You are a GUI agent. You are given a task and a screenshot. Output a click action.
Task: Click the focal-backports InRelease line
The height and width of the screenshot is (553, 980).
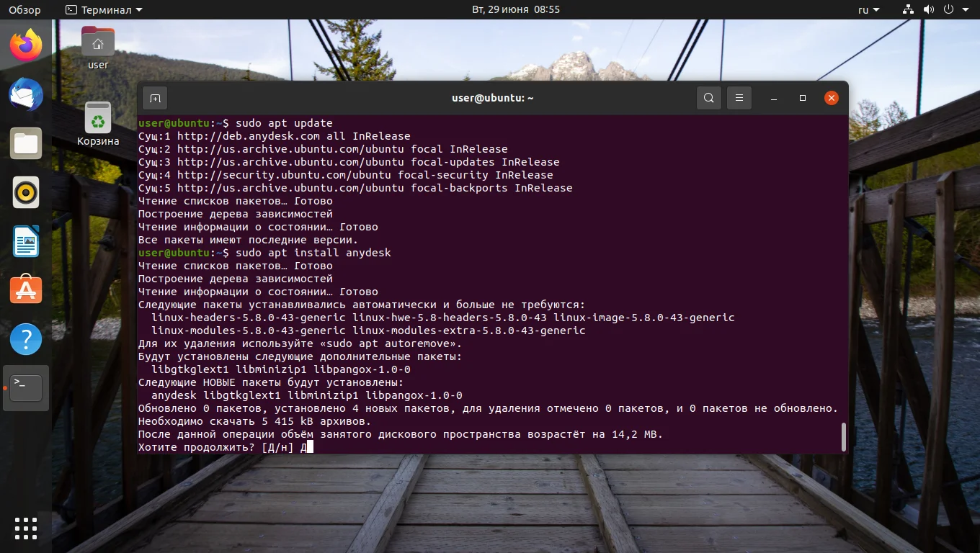(x=355, y=188)
